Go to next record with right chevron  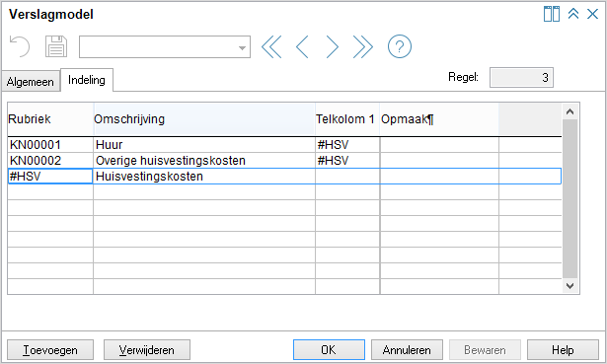[x=332, y=46]
